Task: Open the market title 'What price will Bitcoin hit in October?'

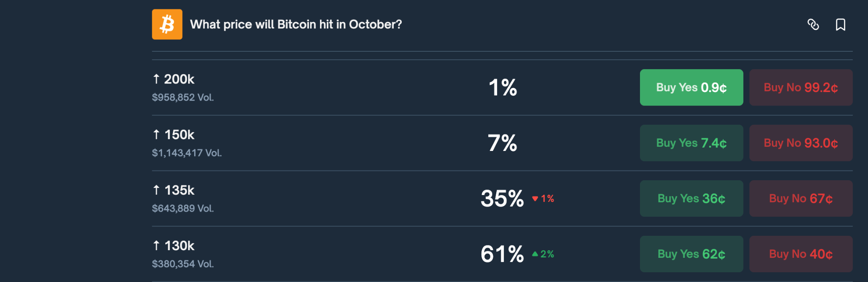Action: click(296, 25)
